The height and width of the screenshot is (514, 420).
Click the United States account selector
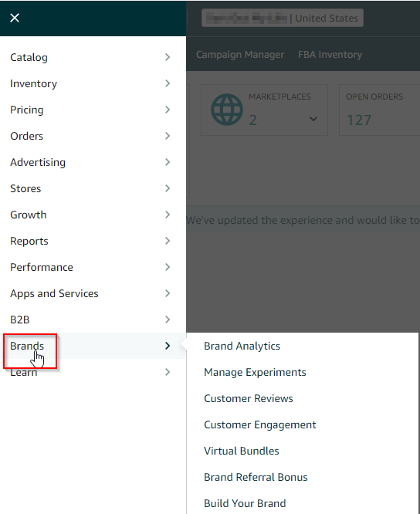(283, 18)
